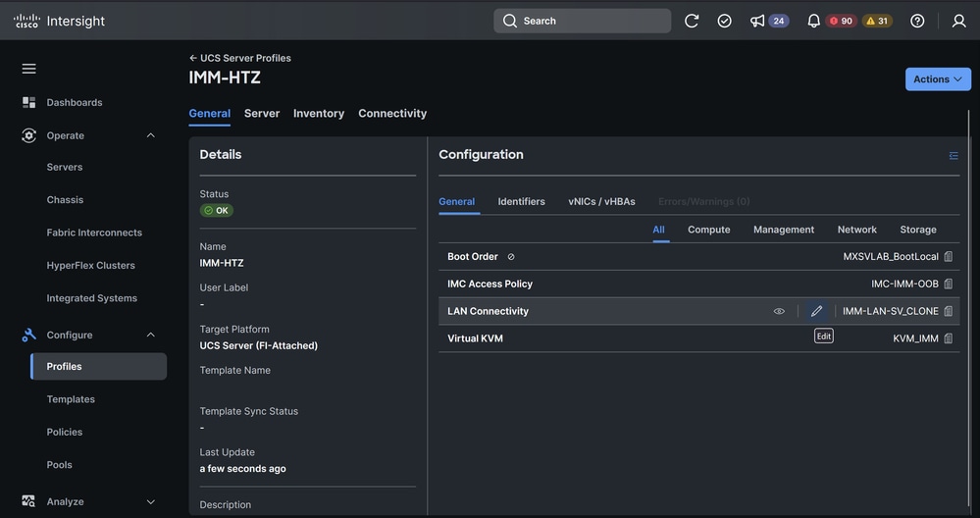Select the General profile tab

209,113
